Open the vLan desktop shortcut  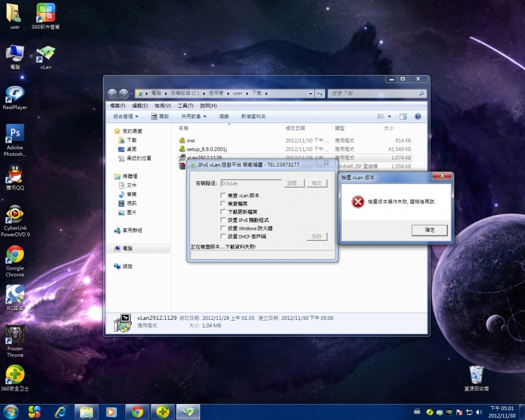coord(45,56)
